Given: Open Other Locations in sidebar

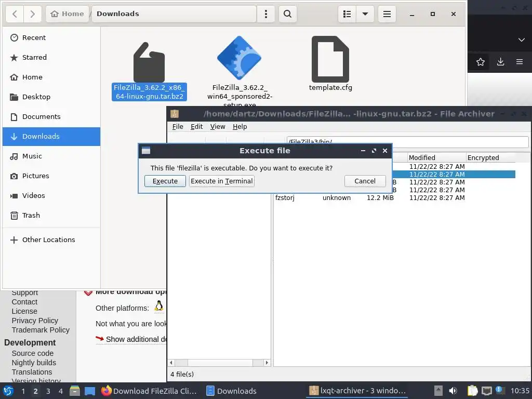Looking at the screenshot, I should [x=51, y=240].
